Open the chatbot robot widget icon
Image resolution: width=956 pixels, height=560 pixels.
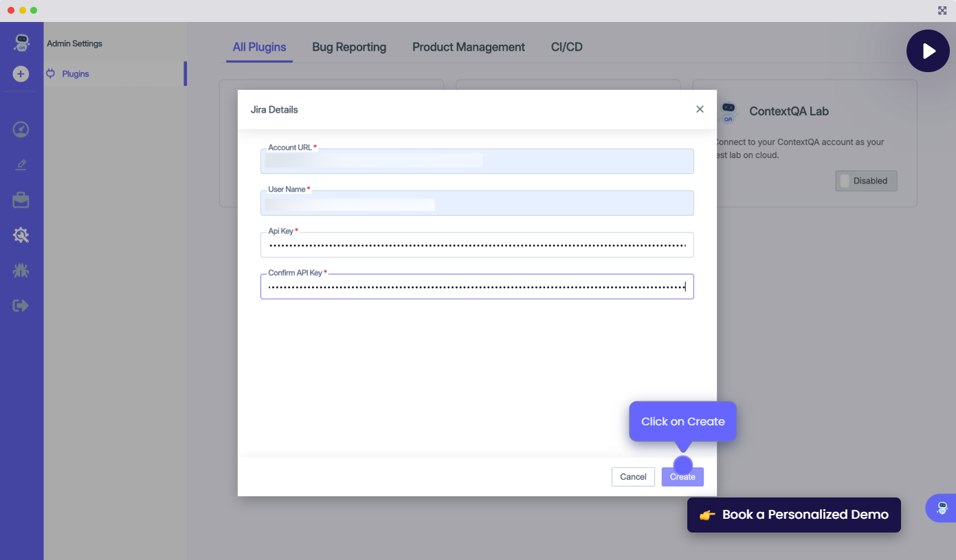(x=942, y=508)
